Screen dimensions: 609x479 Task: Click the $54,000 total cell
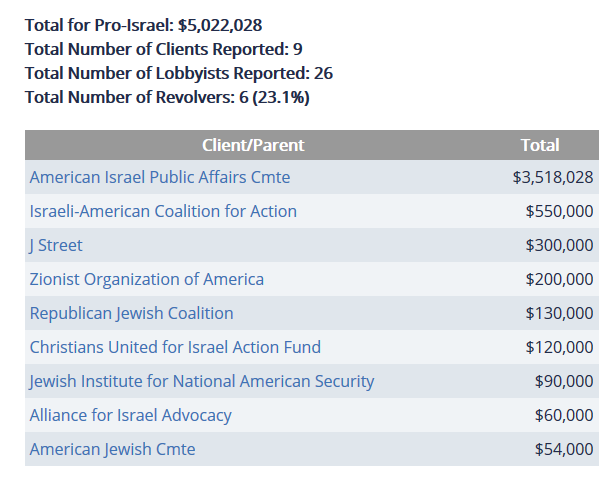563,449
